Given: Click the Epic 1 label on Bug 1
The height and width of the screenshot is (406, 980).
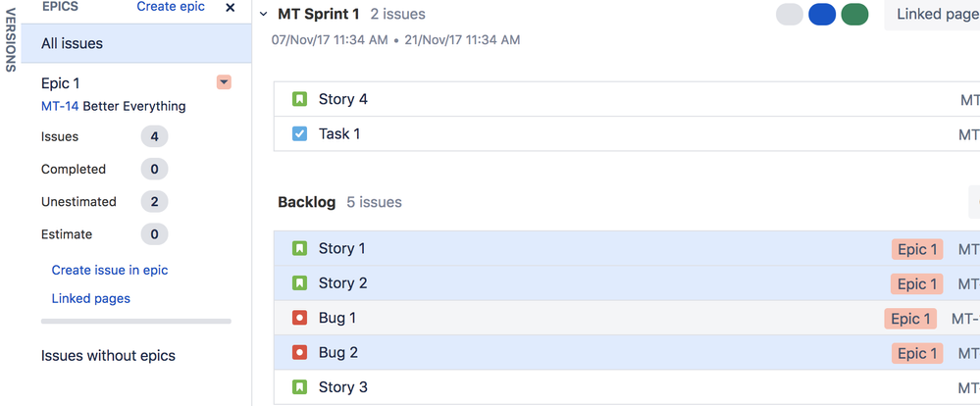Looking at the screenshot, I should (909, 319).
